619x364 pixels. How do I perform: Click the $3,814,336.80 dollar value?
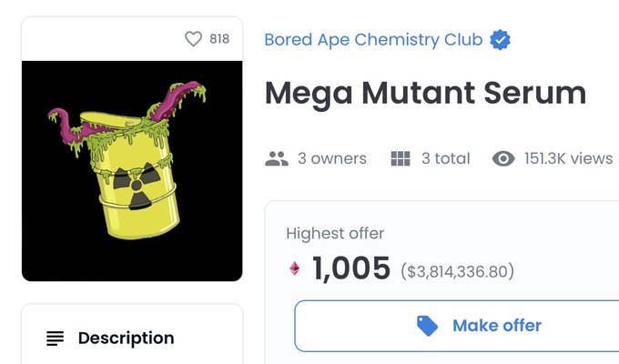457,271
